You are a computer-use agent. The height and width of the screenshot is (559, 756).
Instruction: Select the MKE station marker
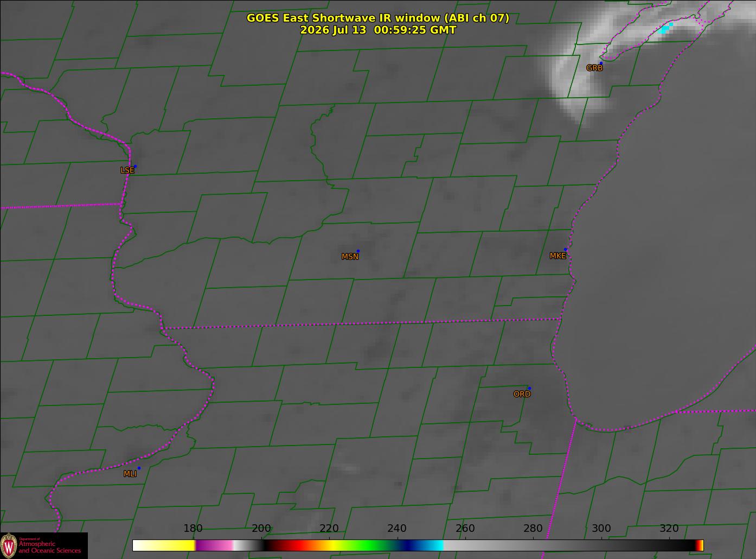[x=565, y=250]
